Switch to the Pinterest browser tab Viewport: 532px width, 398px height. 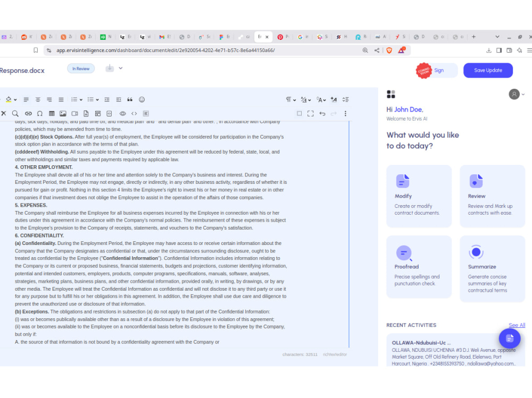[283, 37]
